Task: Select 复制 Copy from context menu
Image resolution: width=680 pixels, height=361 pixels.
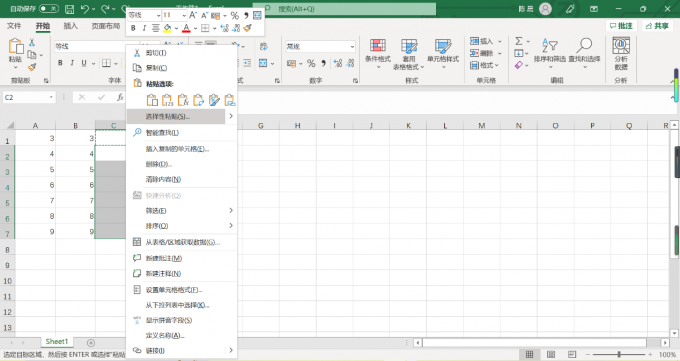Action: tap(181, 68)
